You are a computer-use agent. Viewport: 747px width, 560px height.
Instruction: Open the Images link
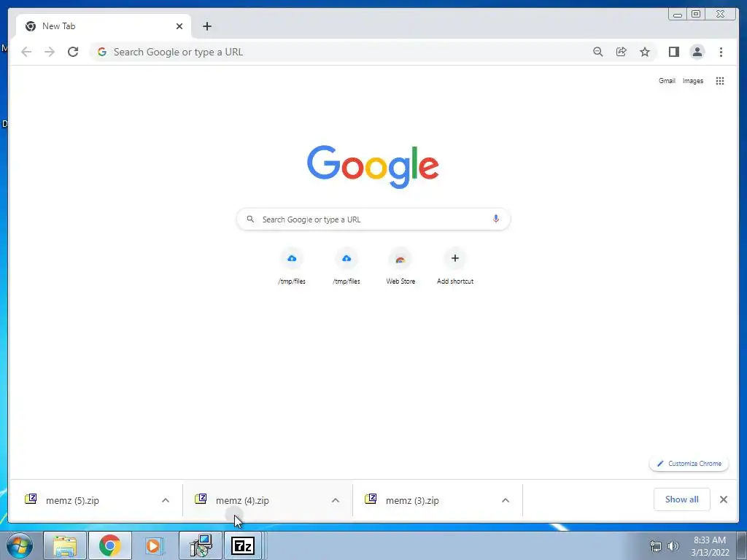(x=693, y=81)
